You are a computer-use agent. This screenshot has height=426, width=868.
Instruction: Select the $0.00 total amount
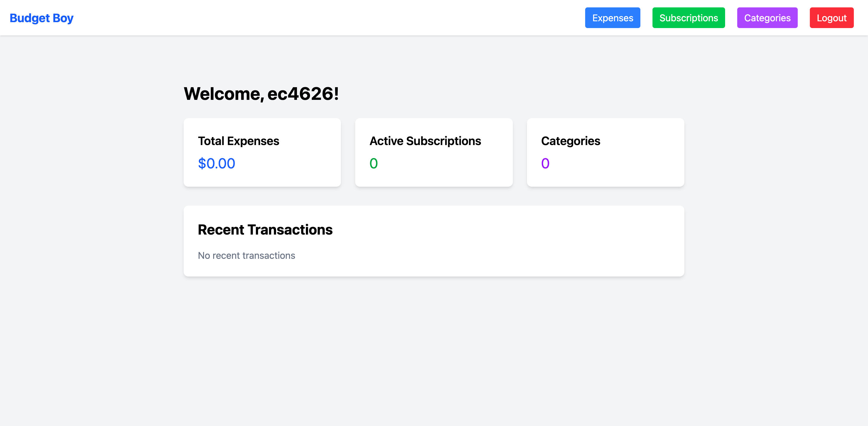click(216, 164)
